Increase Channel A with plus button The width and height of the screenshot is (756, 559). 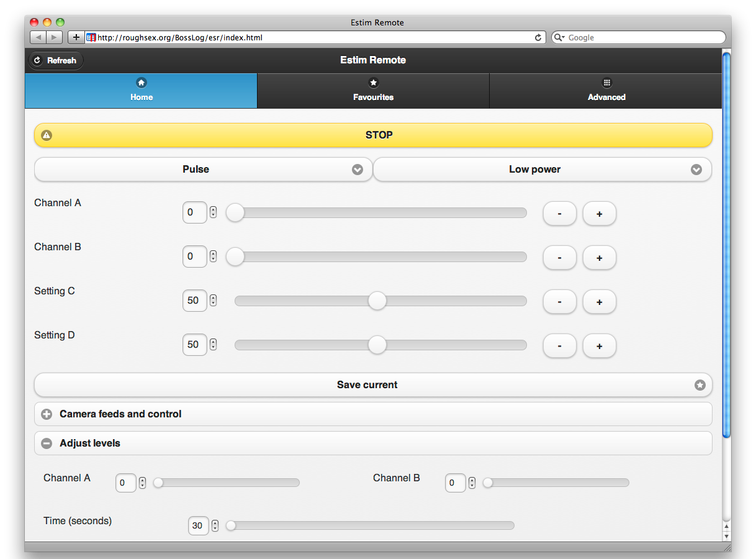pos(599,214)
